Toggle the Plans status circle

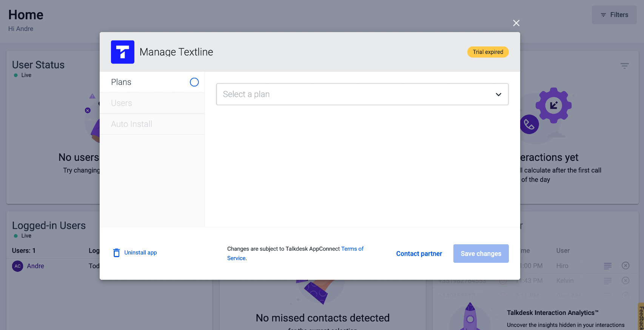pyautogui.click(x=194, y=82)
